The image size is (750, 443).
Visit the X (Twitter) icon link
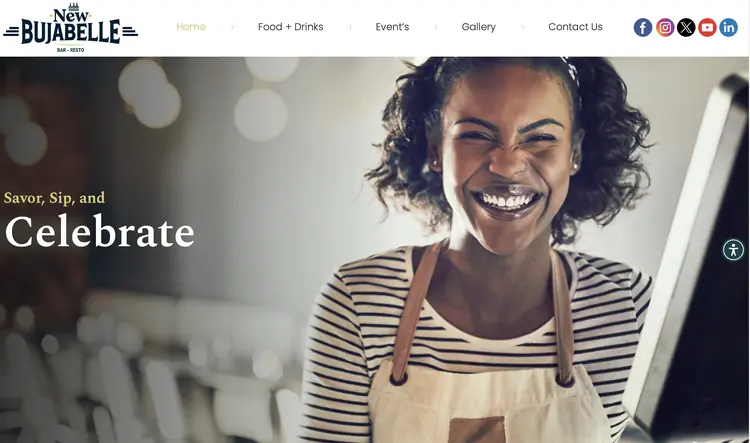click(x=686, y=27)
